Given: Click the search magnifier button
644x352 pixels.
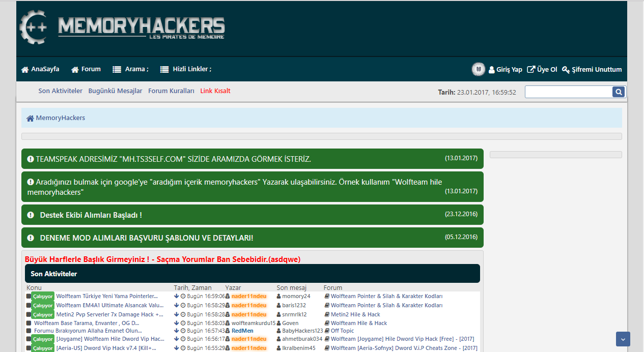Looking at the screenshot, I should 619,92.
